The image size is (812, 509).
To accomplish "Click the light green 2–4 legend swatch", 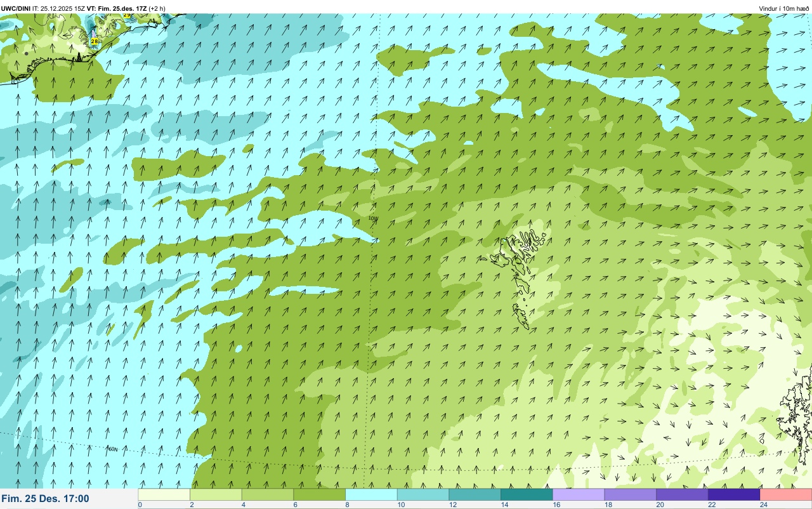I will [x=216, y=494].
